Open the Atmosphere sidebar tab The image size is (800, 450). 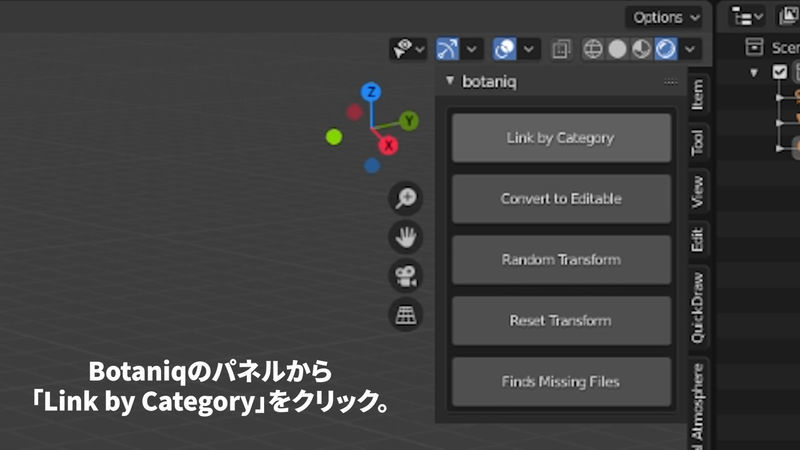[x=697, y=403]
